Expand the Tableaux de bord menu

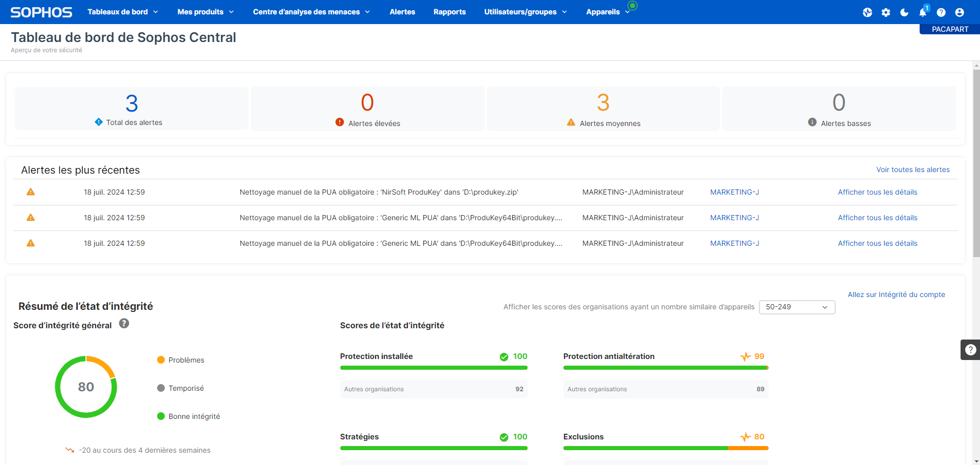pos(123,12)
